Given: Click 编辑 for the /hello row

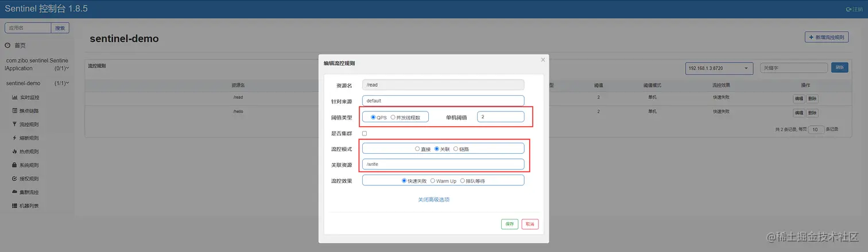Looking at the screenshot, I should point(799,113).
